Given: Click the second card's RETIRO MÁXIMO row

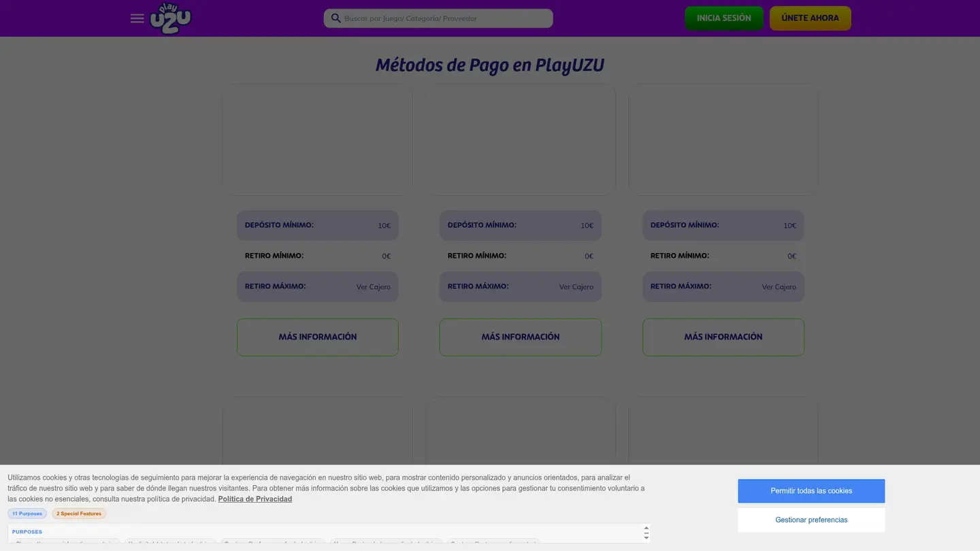Looking at the screenshot, I should click(521, 286).
